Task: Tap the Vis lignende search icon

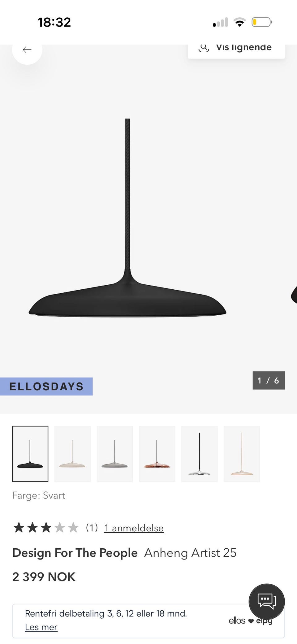Action: (x=204, y=48)
